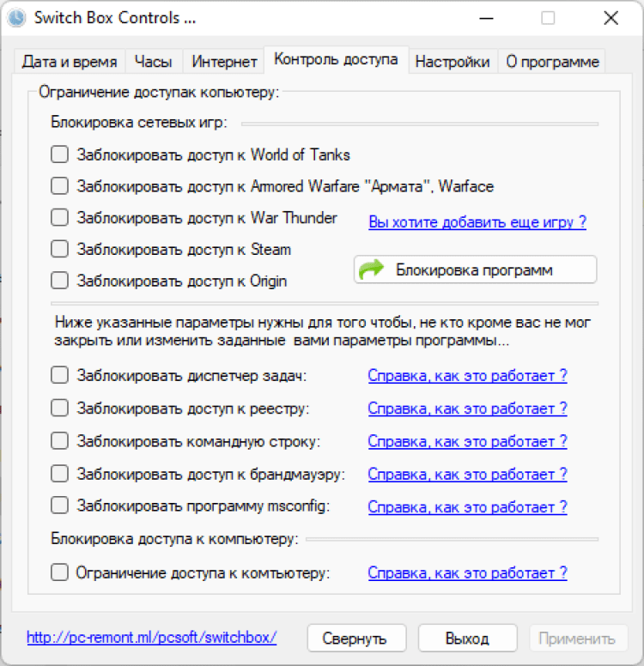This screenshot has width=644, height=666.
Task: Enable the block msconfig program option
Action: tap(59, 506)
